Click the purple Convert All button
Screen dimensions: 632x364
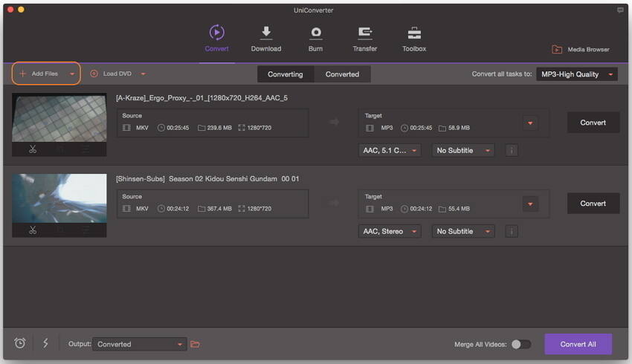coord(578,344)
